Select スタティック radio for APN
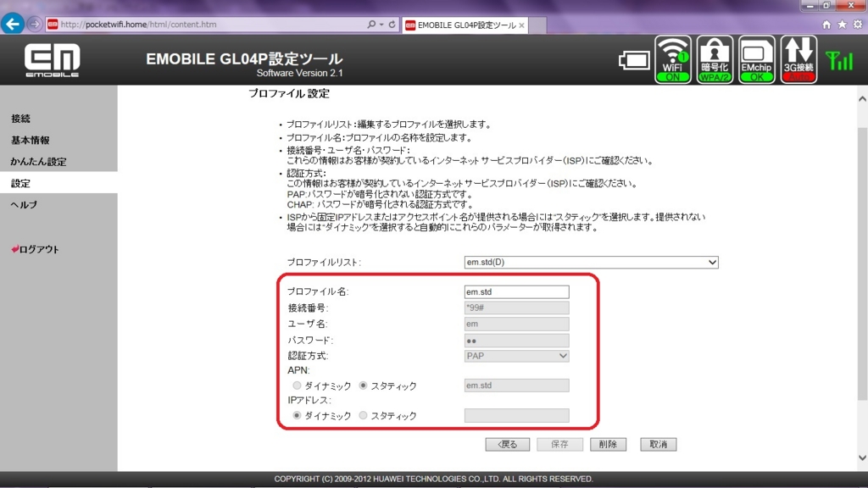The width and height of the screenshot is (868, 488). pyautogui.click(x=363, y=385)
